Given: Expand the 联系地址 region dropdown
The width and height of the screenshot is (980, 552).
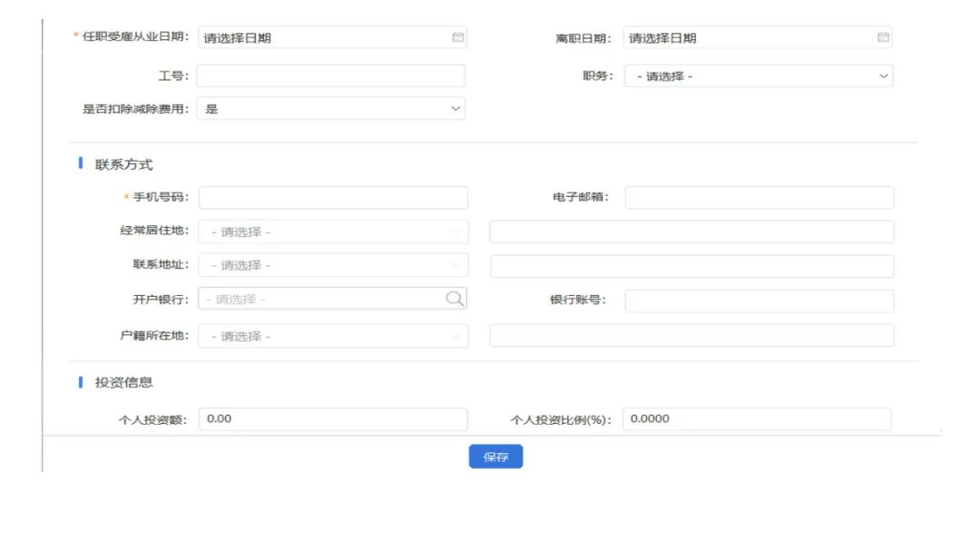Looking at the screenshot, I should click(x=333, y=265).
